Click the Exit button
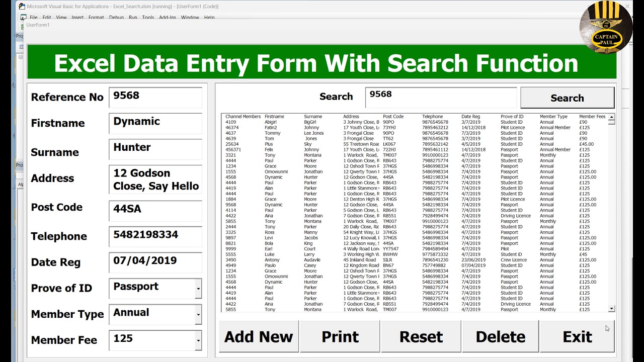Image resolution: width=644 pixels, height=362 pixels. tap(577, 336)
